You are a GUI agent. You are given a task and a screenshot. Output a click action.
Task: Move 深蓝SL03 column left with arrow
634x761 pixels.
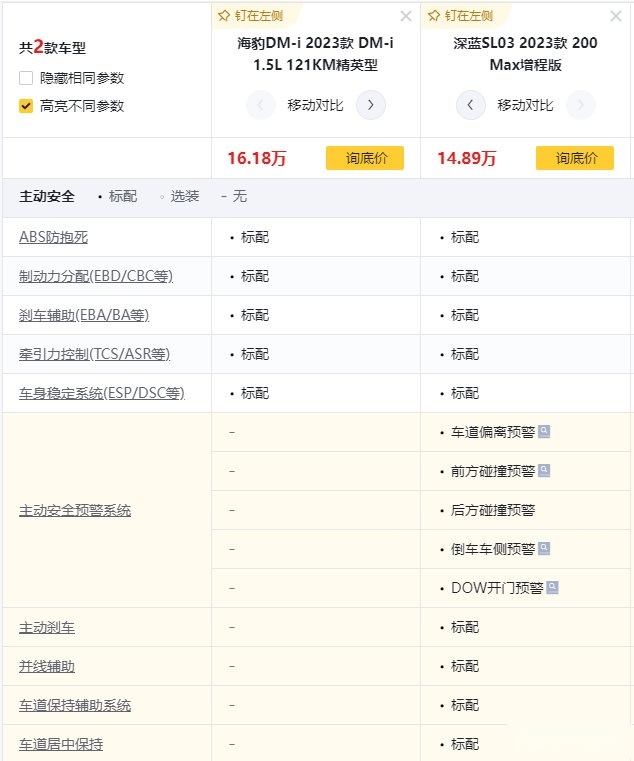tap(470, 105)
